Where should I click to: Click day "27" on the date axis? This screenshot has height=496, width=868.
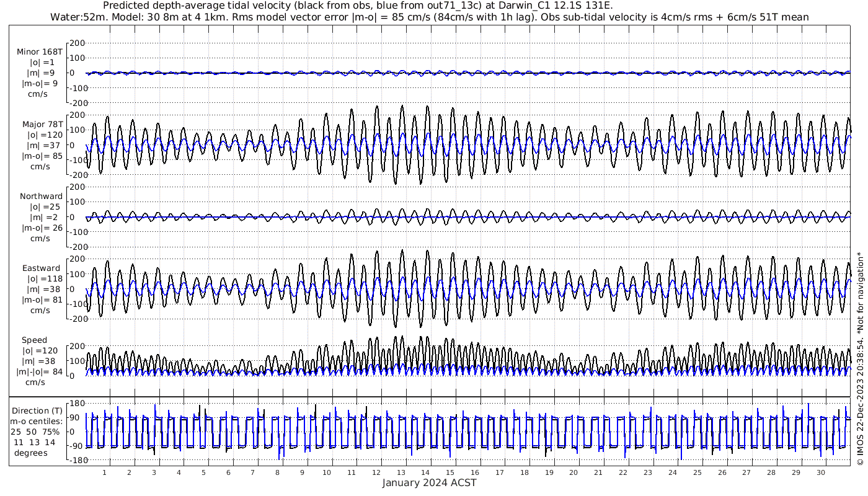point(746,472)
